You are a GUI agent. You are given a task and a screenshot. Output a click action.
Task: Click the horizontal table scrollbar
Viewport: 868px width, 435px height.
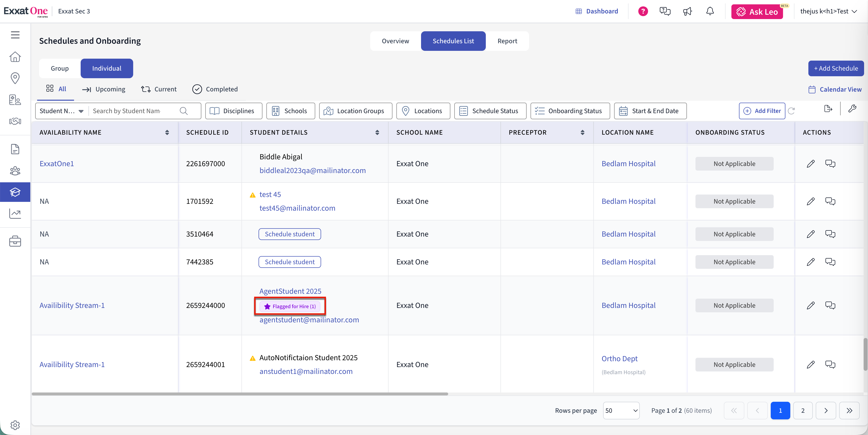[x=239, y=393]
